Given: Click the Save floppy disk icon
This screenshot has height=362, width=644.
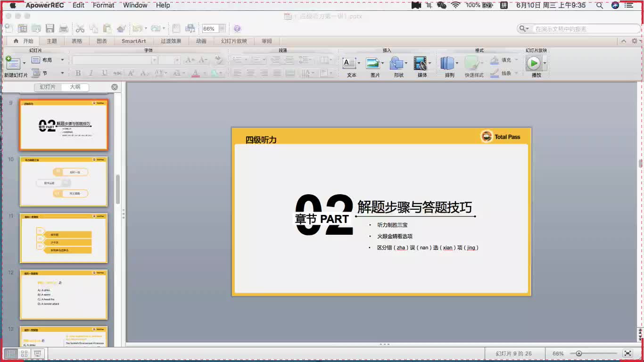Looking at the screenshot, I should 50,28.
